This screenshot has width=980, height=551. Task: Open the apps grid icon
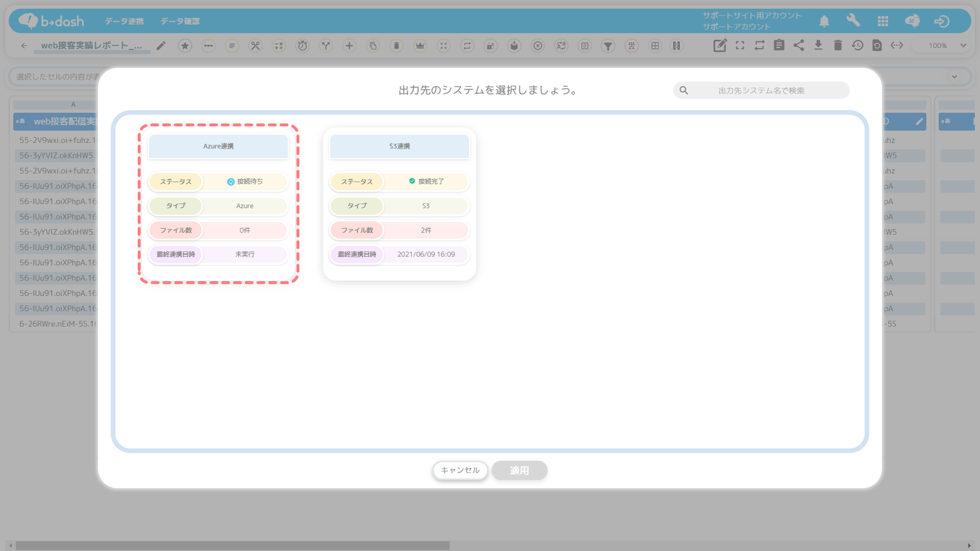[883, 21]
